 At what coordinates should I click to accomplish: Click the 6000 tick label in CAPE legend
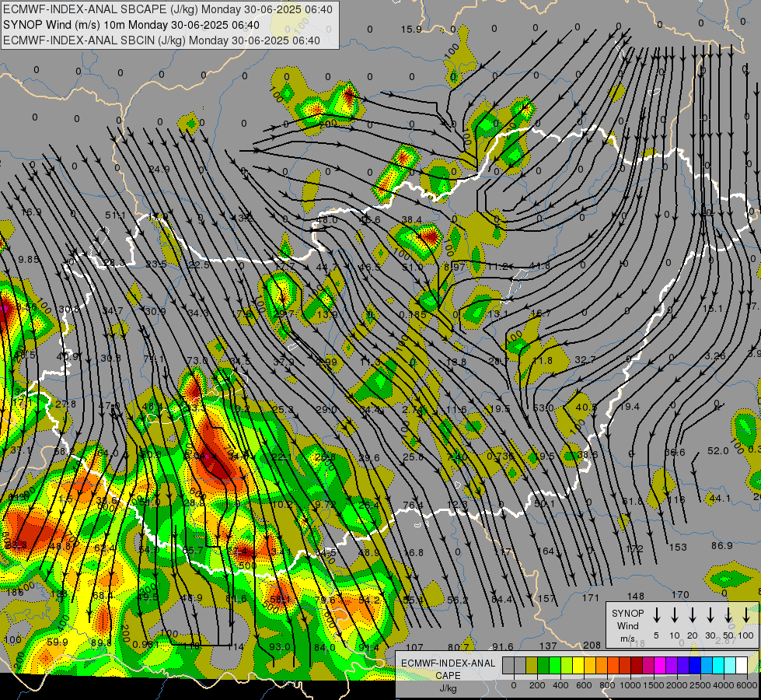coord(747,685)
